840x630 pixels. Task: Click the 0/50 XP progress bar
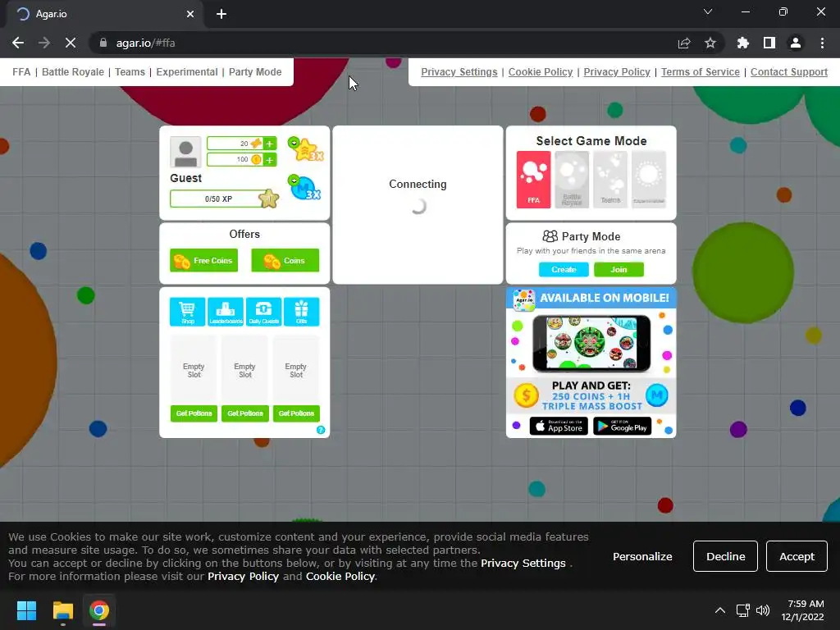(218, 199)
